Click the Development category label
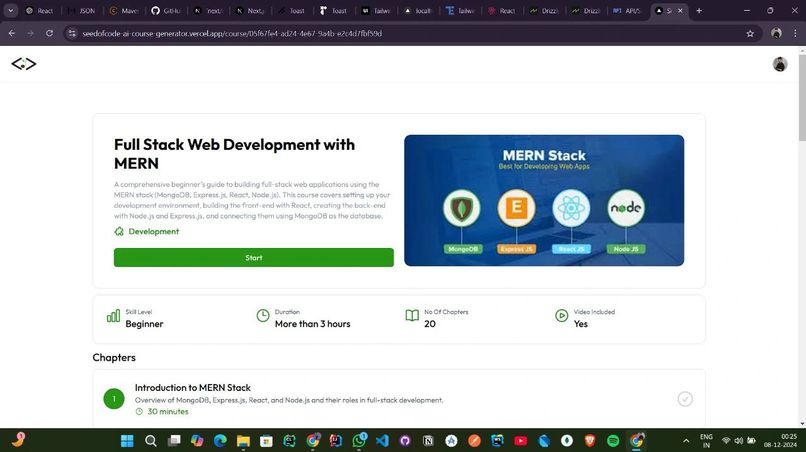The height and width of the screenshot is (452, 806). pos(154,231)
